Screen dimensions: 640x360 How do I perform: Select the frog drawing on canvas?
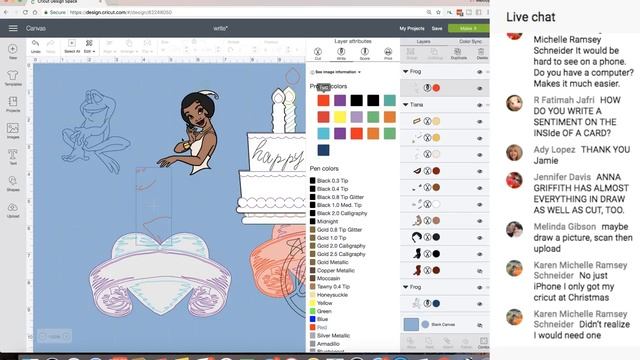coord(95,131)
